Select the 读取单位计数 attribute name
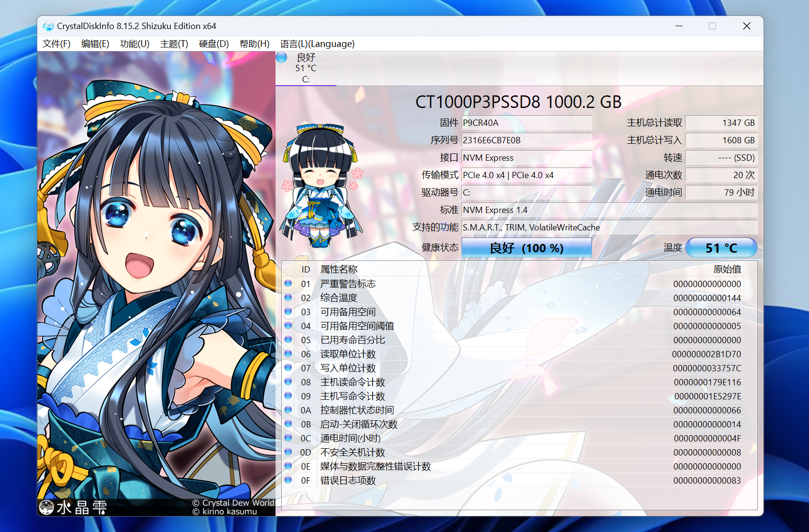The height and width of the screenshot is (532, 809). pos(348,354)
